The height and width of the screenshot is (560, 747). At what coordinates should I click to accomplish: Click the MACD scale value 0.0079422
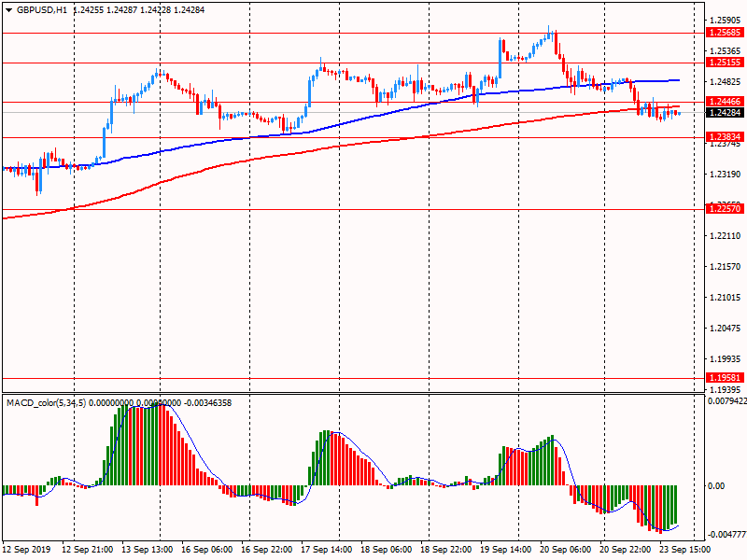click(727, 401)
